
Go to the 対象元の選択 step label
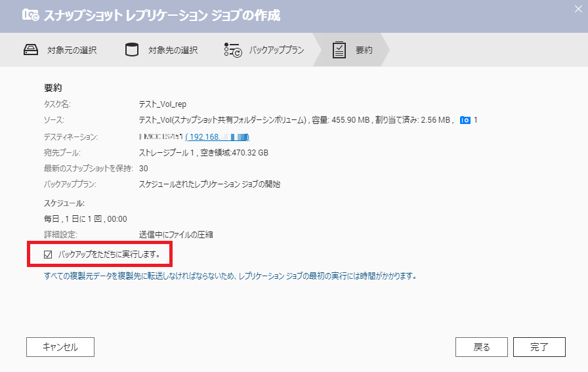(72, 51)
